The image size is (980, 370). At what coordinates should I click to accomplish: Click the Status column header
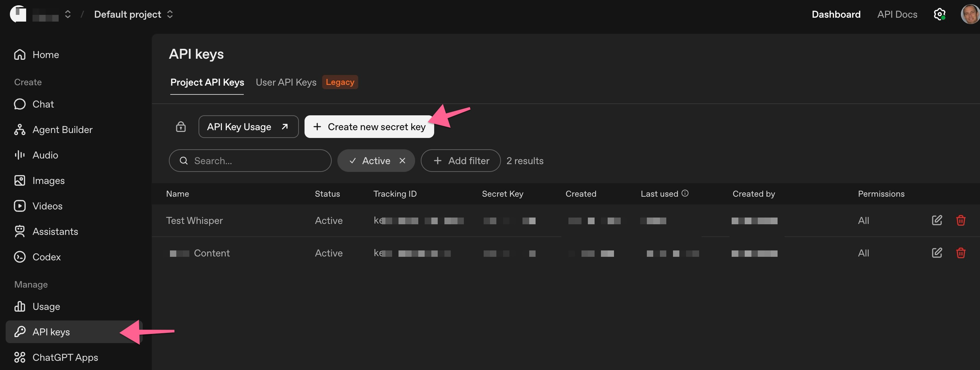[327, 194]
